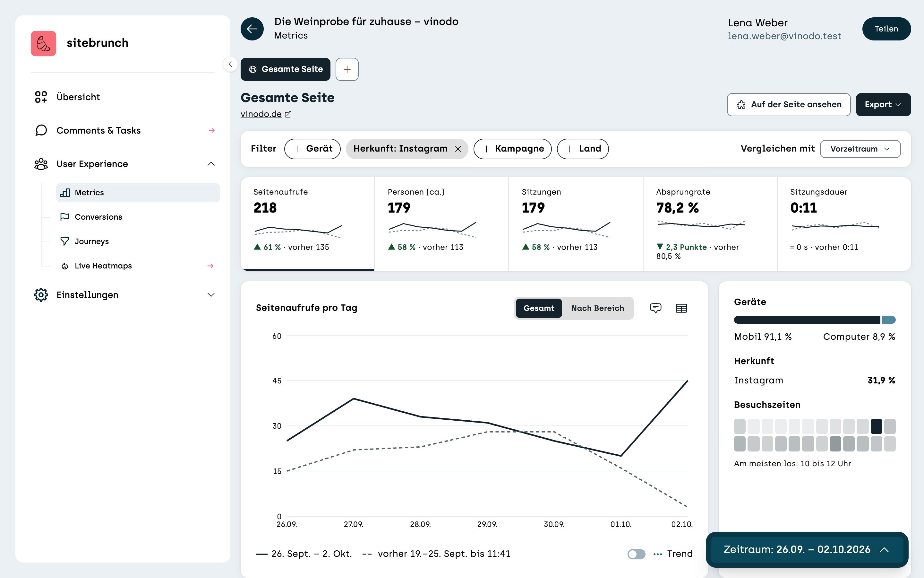Select the Gesamte Seite tab

click(x=285, y=69)
